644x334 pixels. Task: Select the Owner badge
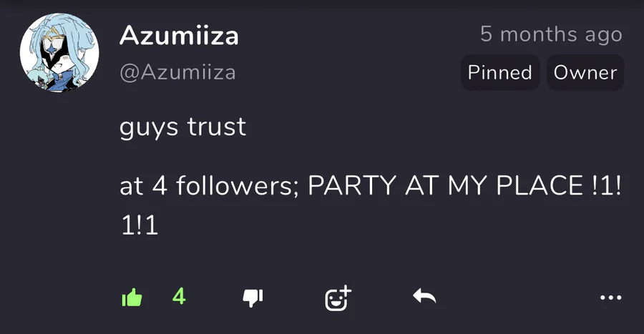[x=585, y=72]
